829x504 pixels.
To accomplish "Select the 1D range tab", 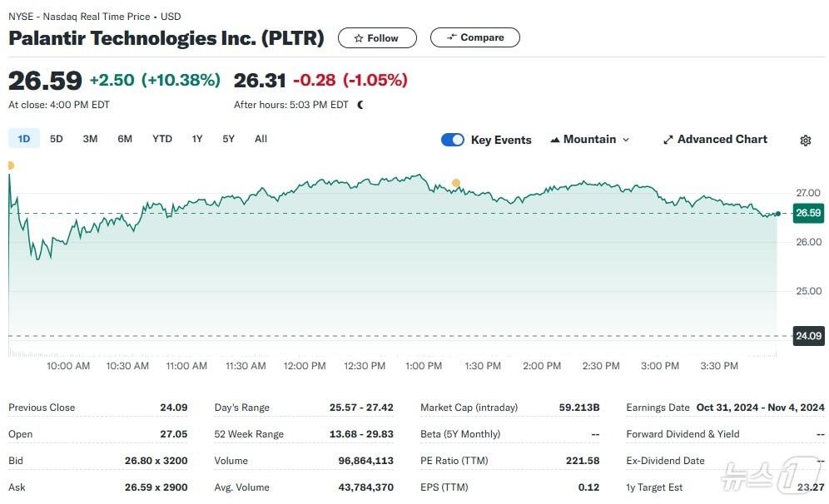I will [x=24, y=139].
